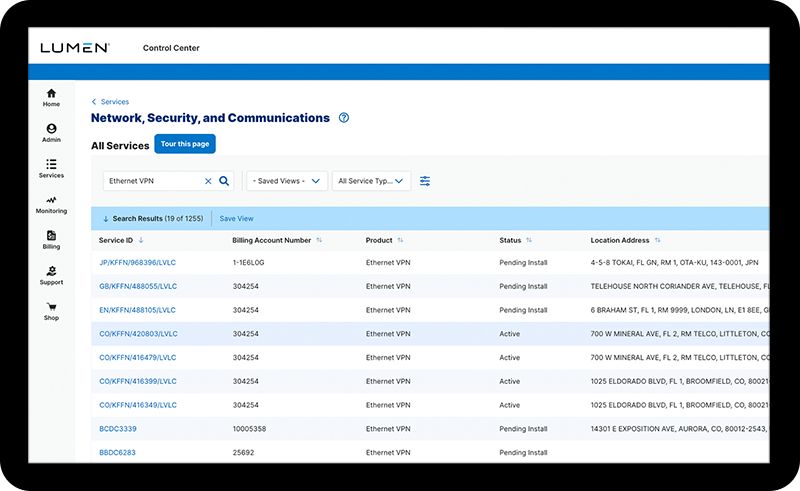Open the Saved Views dropdown

pos(287,181)
